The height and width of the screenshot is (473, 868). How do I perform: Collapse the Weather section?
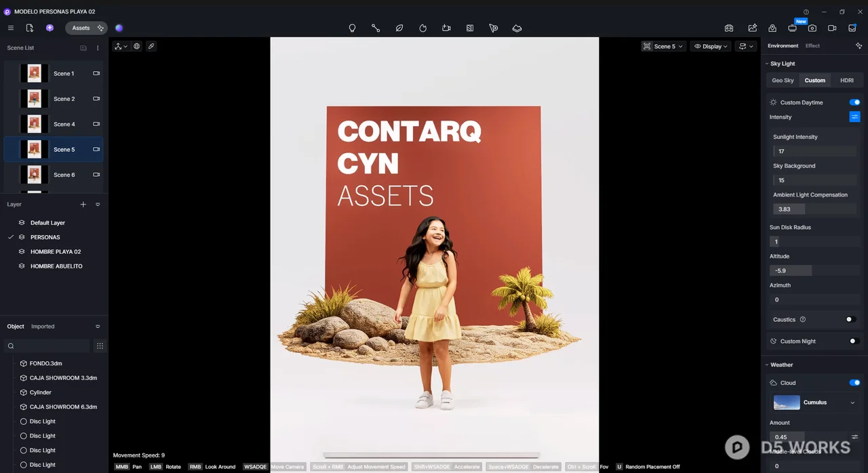pos(767,365)
